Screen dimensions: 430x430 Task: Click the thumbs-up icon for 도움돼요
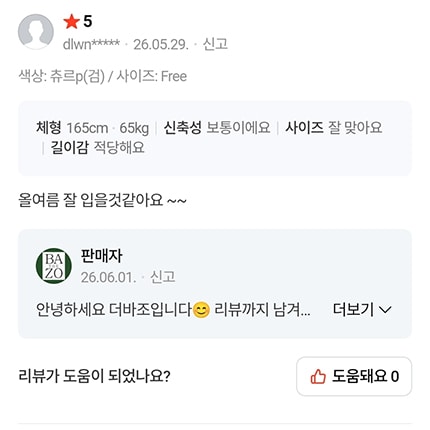pyautogui.click(x=318, y=377)
